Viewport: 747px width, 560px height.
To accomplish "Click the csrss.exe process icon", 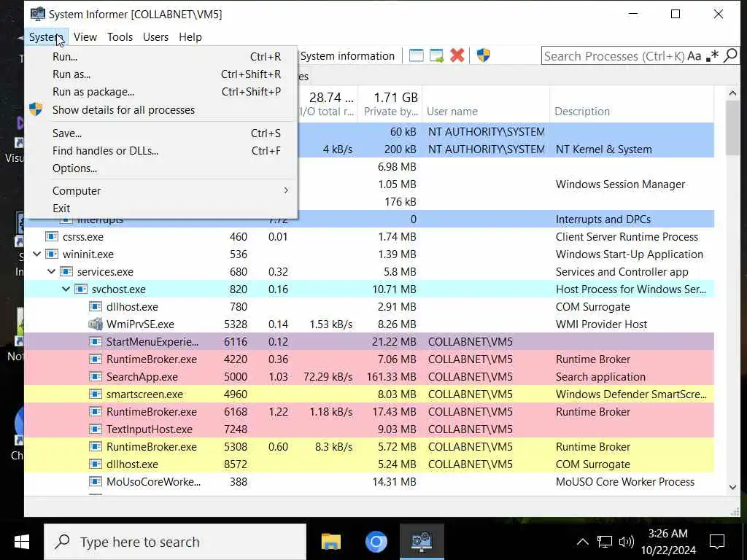I will pyautogui.click(x=52, y=237).
